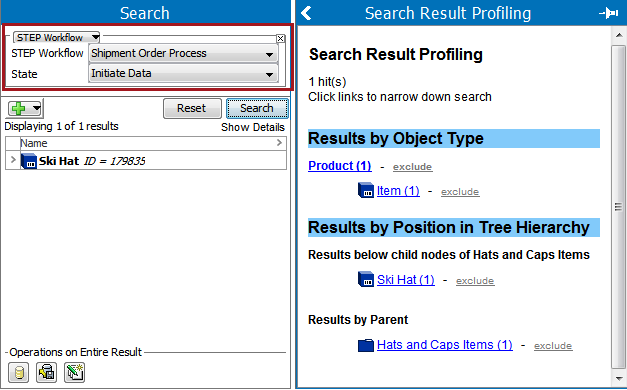Click the profiling vertical scrollbar thumb
The height and width of the screenshot is (390, 627).
pos(618,207)
